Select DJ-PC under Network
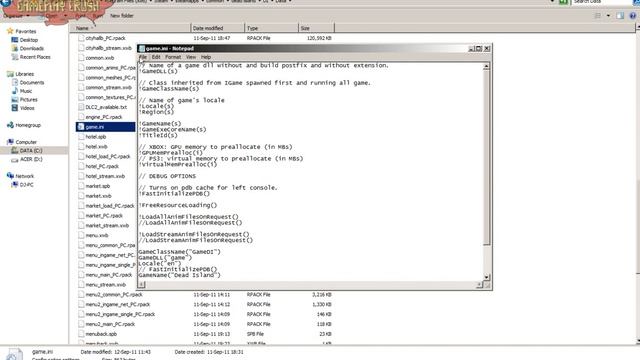 pos(27,185)
